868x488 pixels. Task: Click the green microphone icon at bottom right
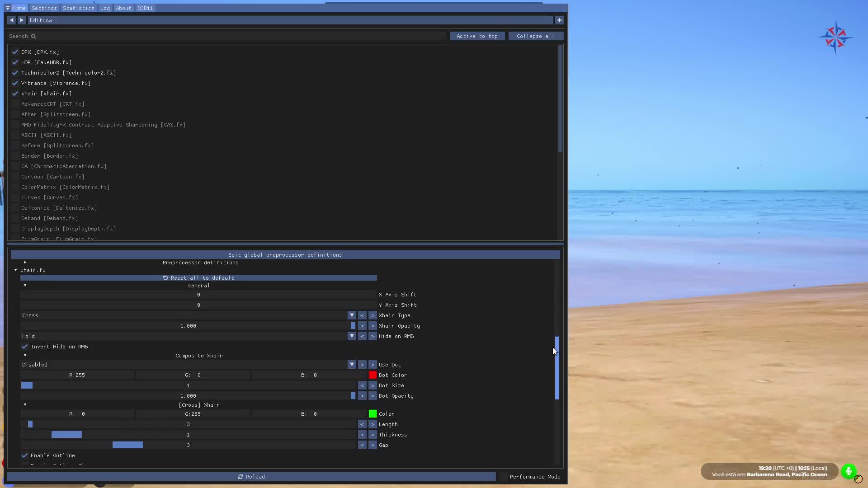[x=849, y=471]
